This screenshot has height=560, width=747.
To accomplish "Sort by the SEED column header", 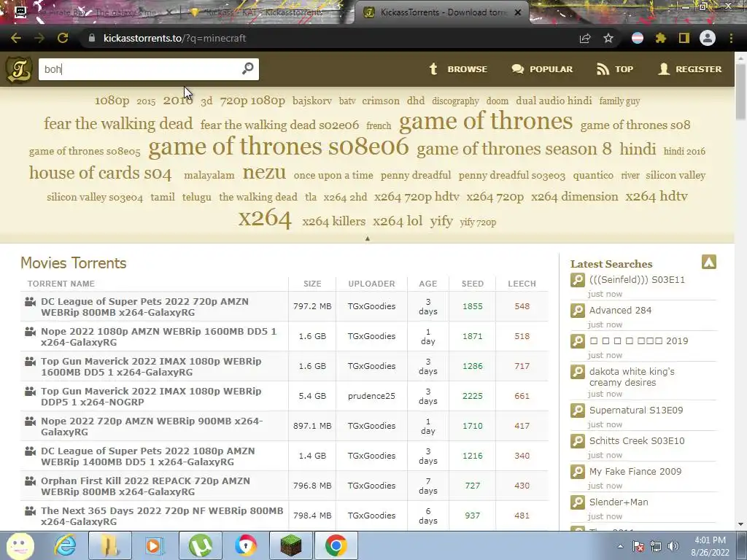I will [x=473, y=284].
